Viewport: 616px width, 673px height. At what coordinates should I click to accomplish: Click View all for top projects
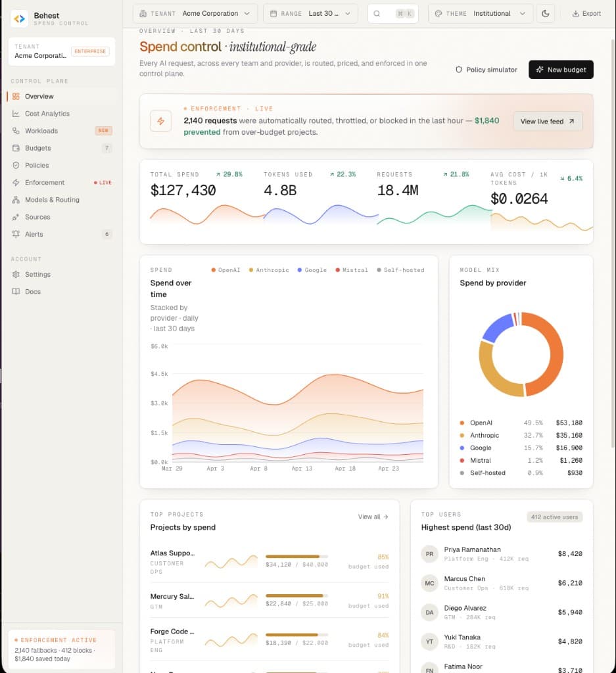pos(373,517)
